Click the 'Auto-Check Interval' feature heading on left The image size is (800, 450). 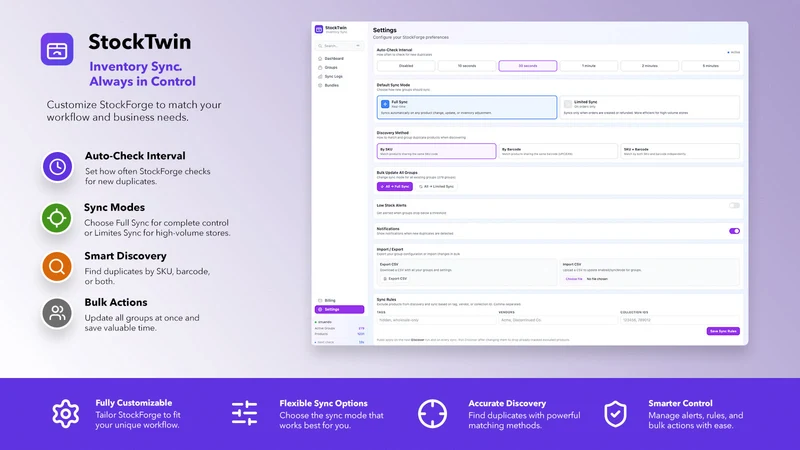(x=135, y=156)
